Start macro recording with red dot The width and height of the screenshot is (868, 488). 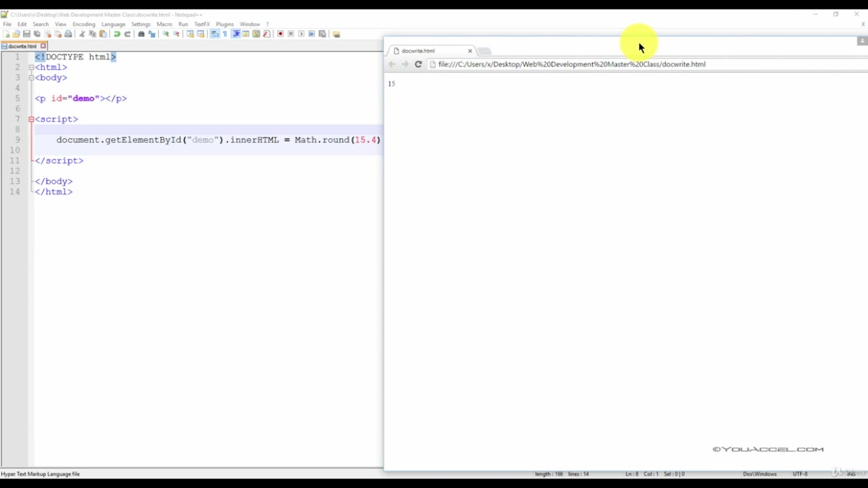tap(281, 34)
